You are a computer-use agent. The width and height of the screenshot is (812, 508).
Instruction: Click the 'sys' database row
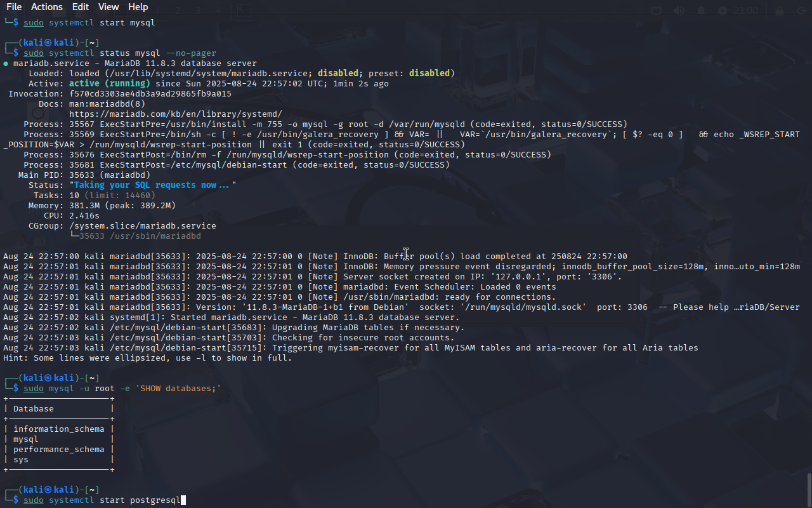[x=21, y=460]
